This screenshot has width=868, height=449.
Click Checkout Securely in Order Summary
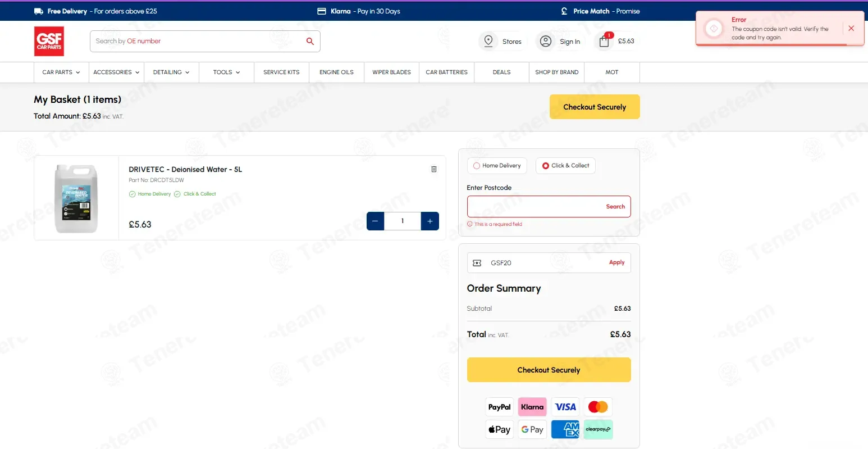click(x=549, y=370)
